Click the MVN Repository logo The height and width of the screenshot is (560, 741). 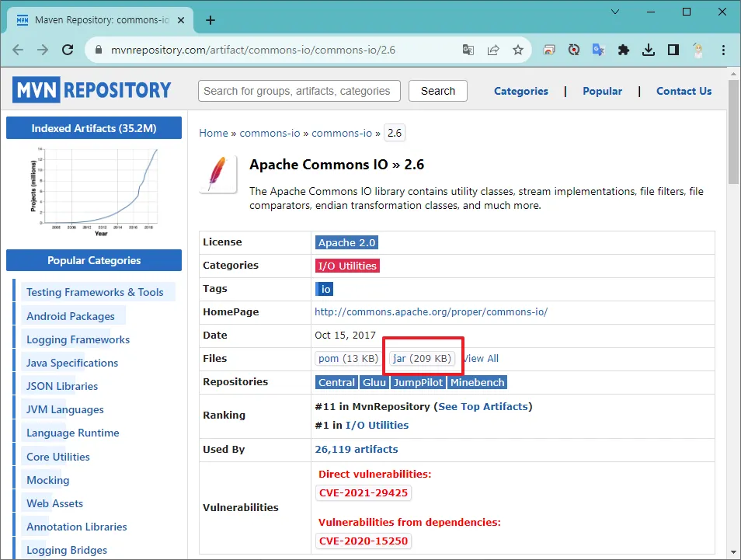pyautogui.click(x=92, y=90)
